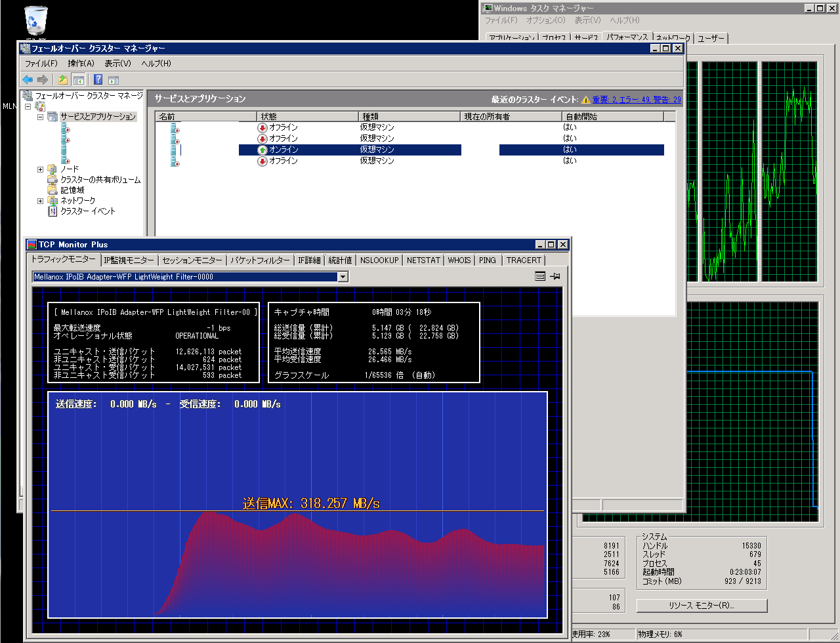The width and height of the screenshot is (840, 643).
Task: Toggle the Show/Hide console tree icon
Action: click(x=78, y=80)
